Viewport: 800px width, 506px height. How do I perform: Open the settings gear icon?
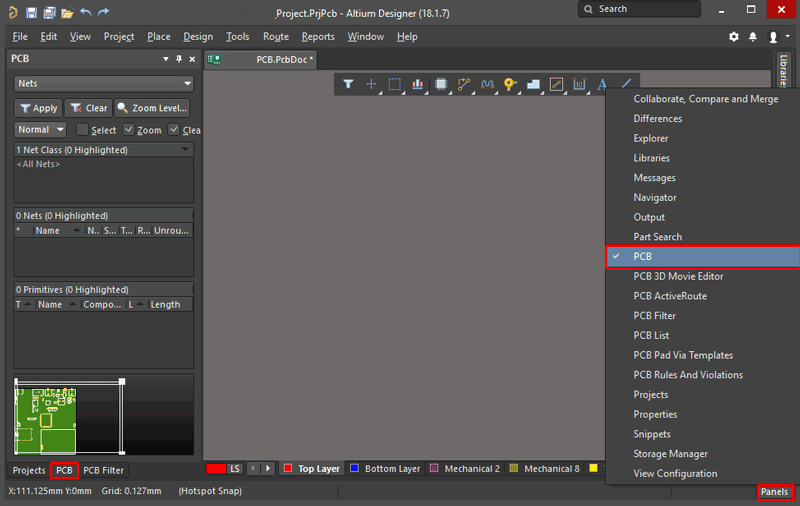[734, 37]
